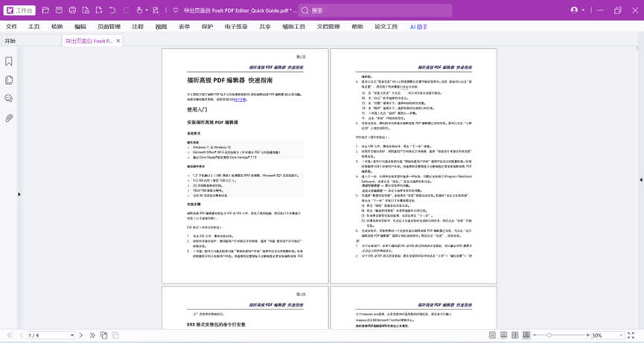Click the zoom out minus button
Image resolution: width=644 pixels, height=343 pixels.
[535, 336]
